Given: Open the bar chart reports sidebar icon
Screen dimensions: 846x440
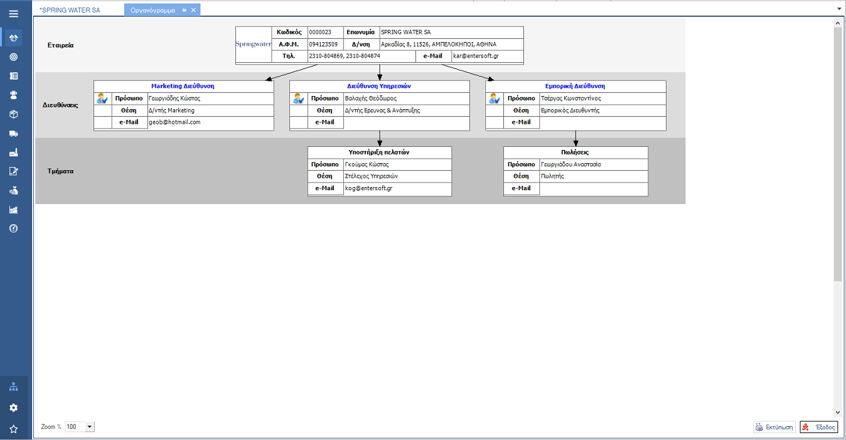Looking at the screenshot, I should point(13,210).
